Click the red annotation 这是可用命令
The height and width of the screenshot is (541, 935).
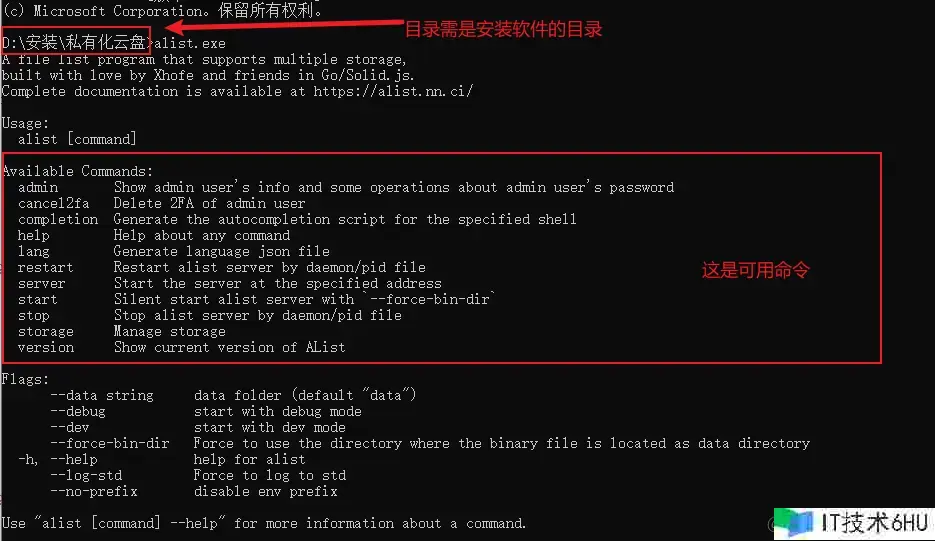point(756,270)
